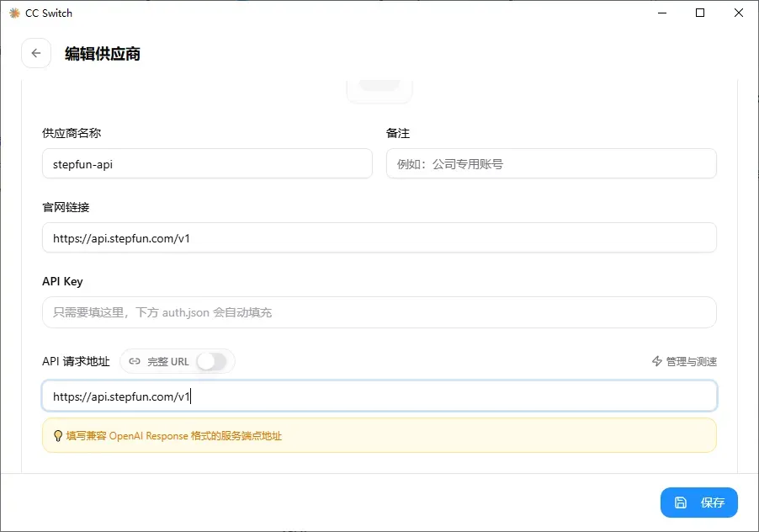Click the lightning icon next to 管理与测速
This screenshot has width=759, height=532.
[657, 361]
